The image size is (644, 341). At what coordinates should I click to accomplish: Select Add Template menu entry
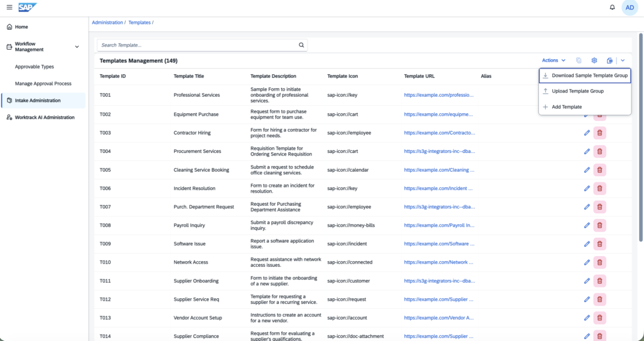click(x=585, y=107)
